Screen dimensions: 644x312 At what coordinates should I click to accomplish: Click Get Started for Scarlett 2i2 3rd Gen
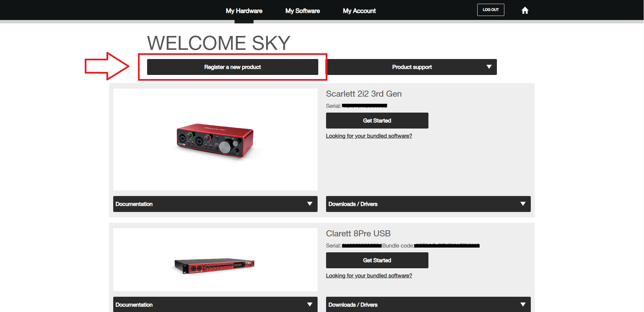[x=377, y=121]
